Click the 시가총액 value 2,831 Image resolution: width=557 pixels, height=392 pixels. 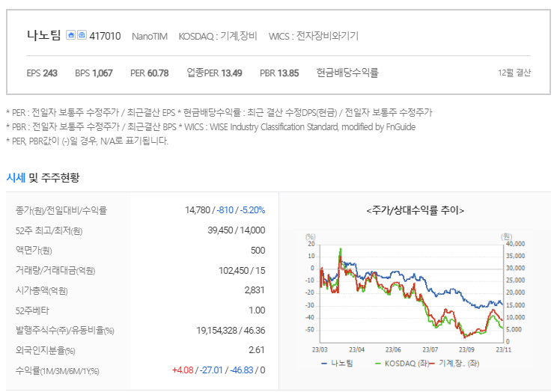coord(255,290)
